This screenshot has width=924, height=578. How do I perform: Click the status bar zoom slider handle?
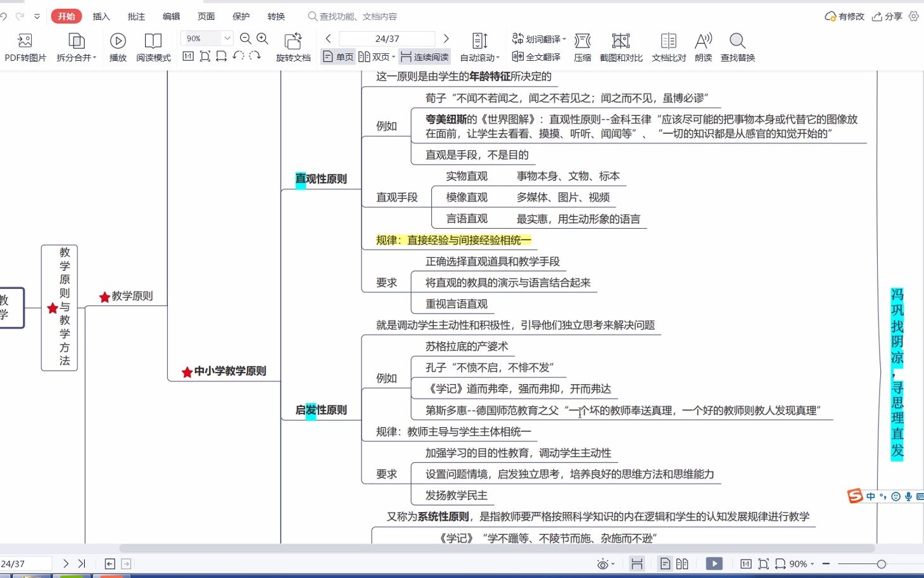tap(881, 563)
